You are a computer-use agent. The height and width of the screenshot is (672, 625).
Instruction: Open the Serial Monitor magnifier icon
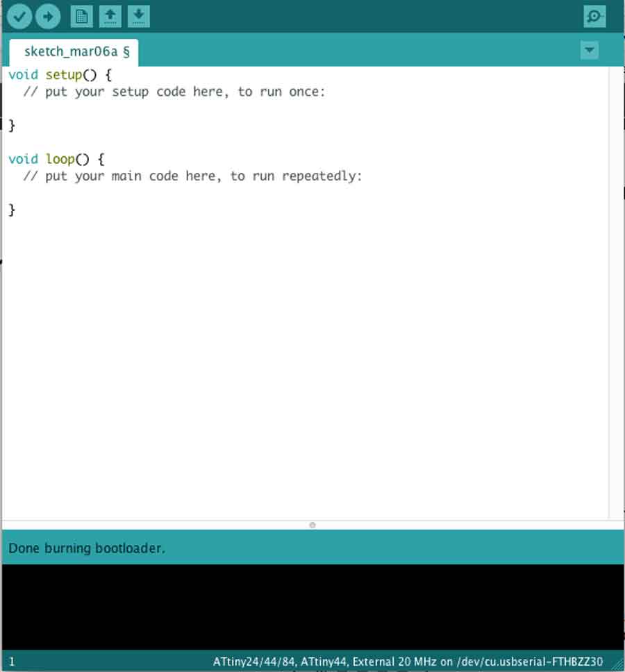coord(594,17)
